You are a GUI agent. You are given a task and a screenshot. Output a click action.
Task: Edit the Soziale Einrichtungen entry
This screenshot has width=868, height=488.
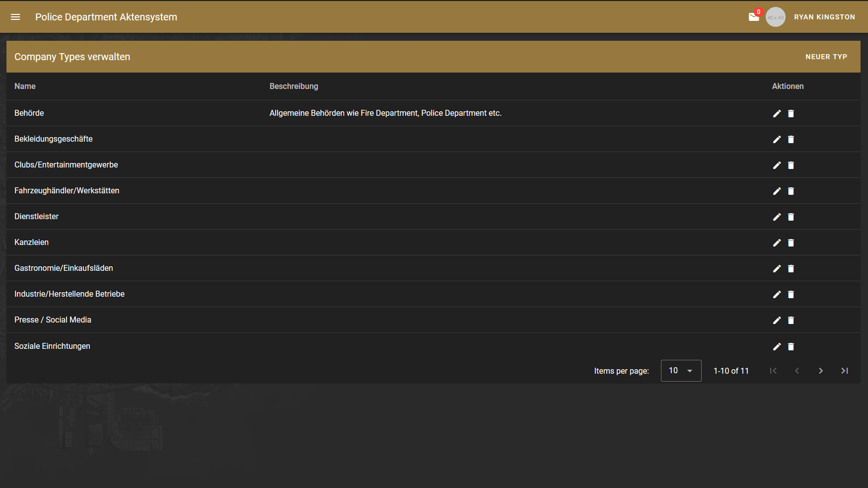click(x=777, y=346)
